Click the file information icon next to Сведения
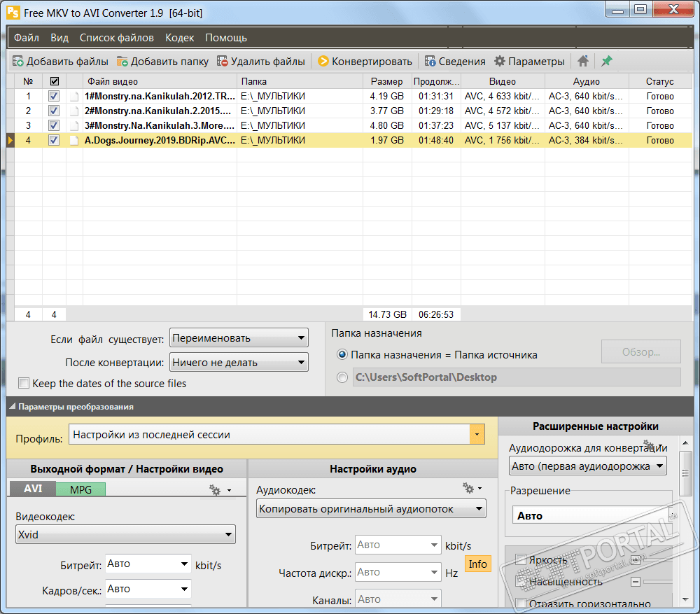This screenshot has width=700, height=614. 430,61
